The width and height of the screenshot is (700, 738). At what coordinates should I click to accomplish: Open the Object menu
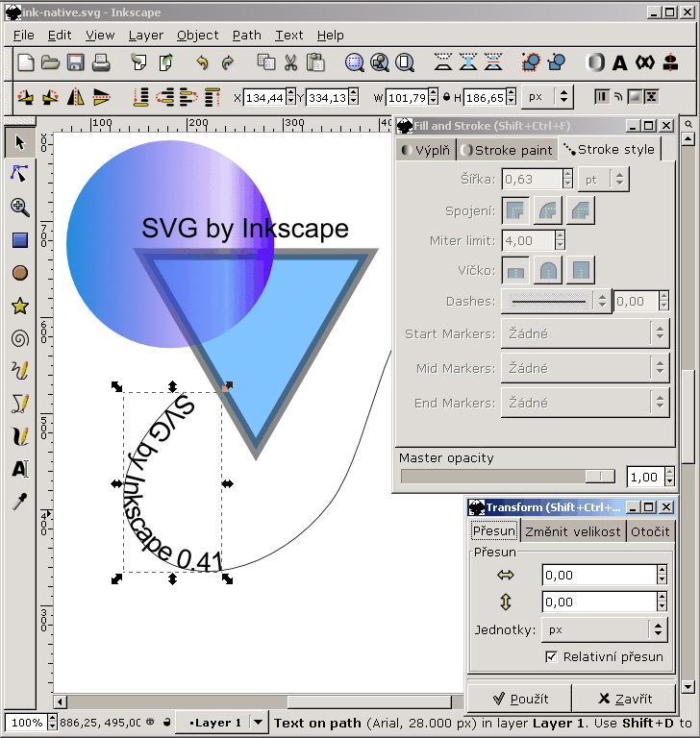coord(198,36)
